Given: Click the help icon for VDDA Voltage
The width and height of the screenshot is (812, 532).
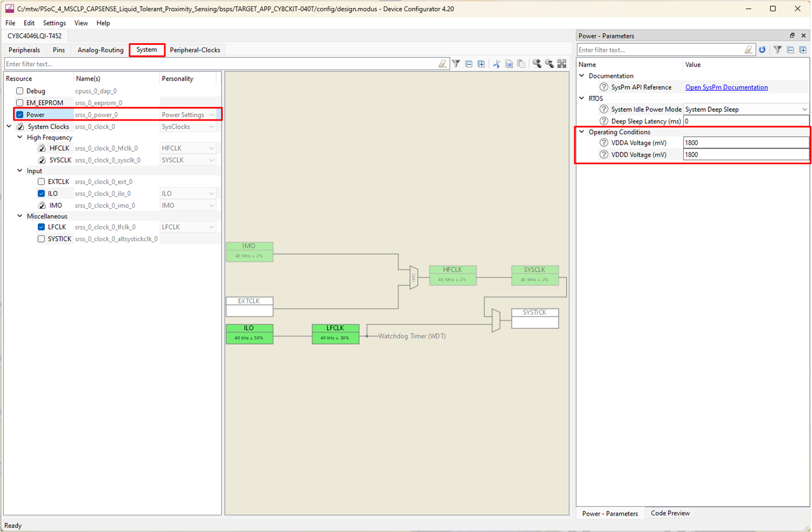Looking at the screenshot, I should [604, 143].
